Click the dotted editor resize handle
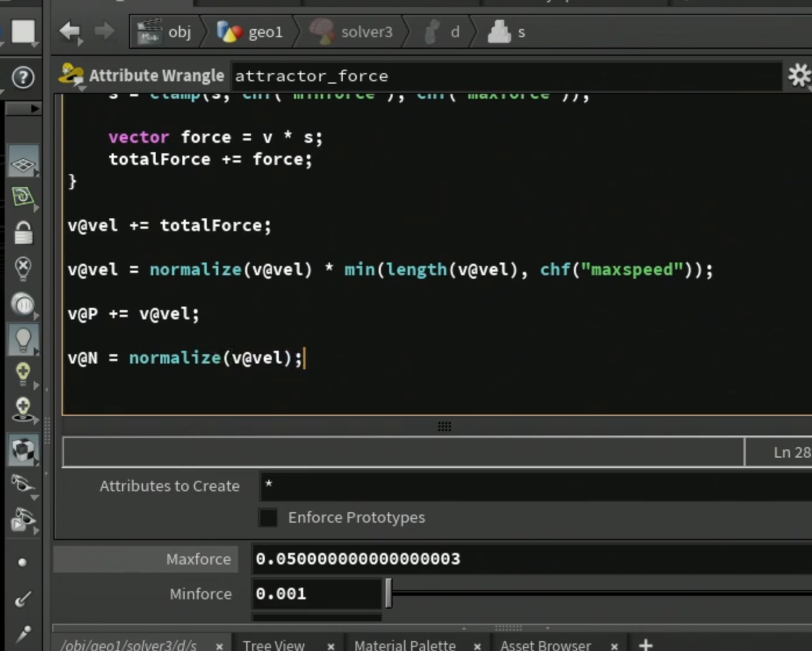Screen dimensions: 812x651 click(x=444, y=426)
